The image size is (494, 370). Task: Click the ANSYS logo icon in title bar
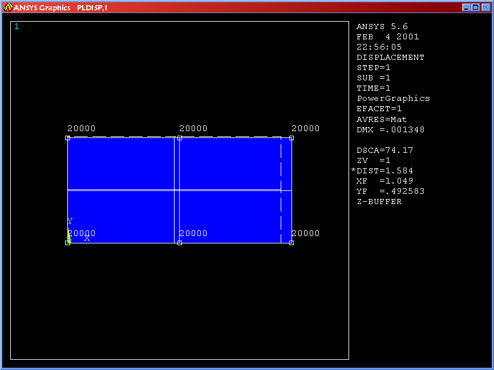click(x=8, y=7)
